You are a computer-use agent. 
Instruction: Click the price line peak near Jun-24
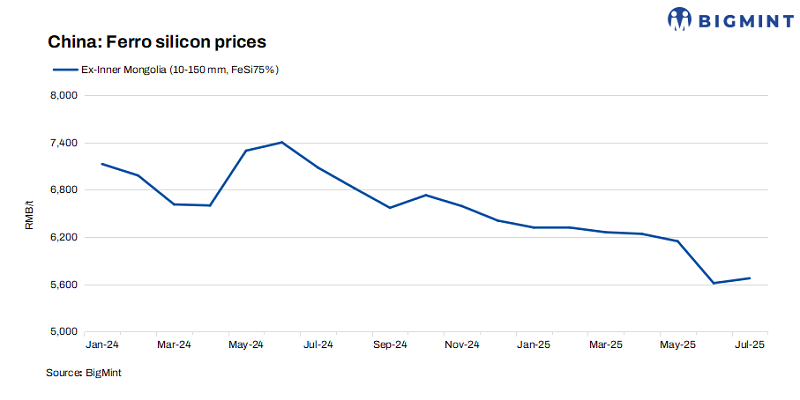coord(282,142)
